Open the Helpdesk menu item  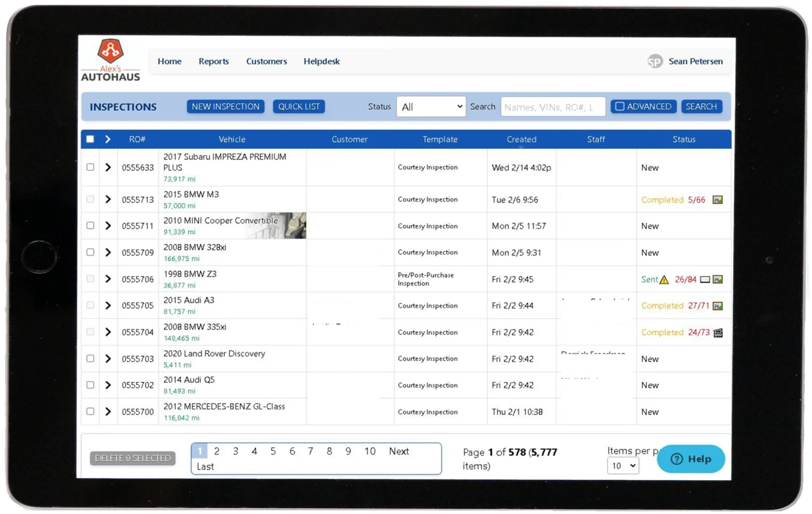point(321,61)
